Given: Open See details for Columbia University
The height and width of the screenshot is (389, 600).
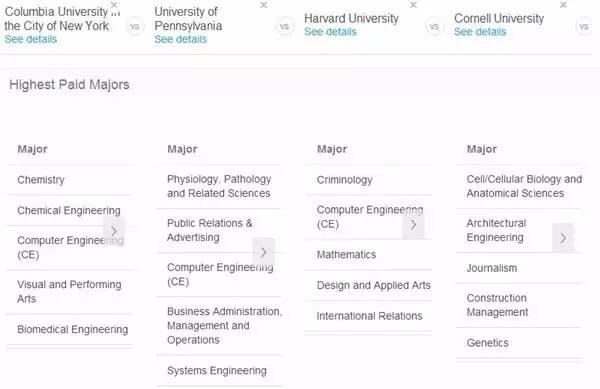Looking at the screenshot, I should (x=31, y=39).
